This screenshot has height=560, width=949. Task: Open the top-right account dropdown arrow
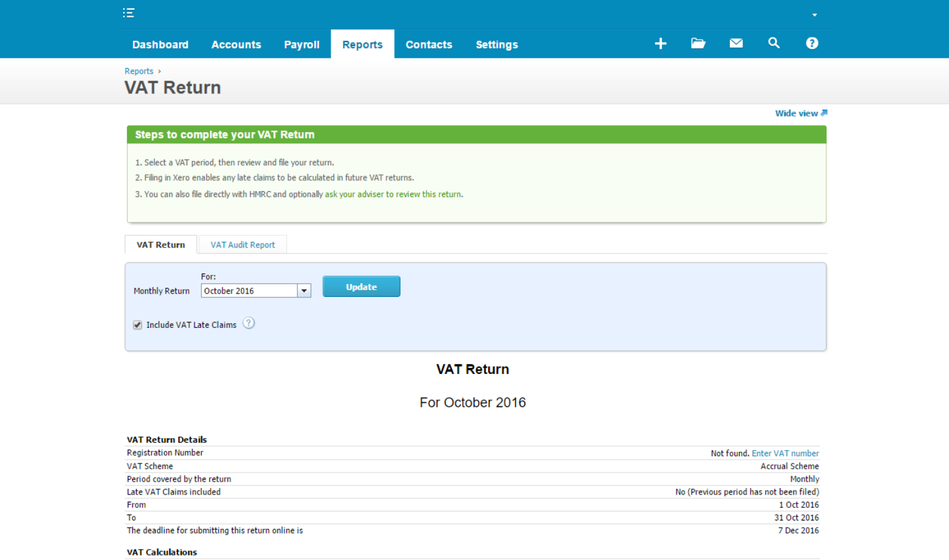(814, 15)
